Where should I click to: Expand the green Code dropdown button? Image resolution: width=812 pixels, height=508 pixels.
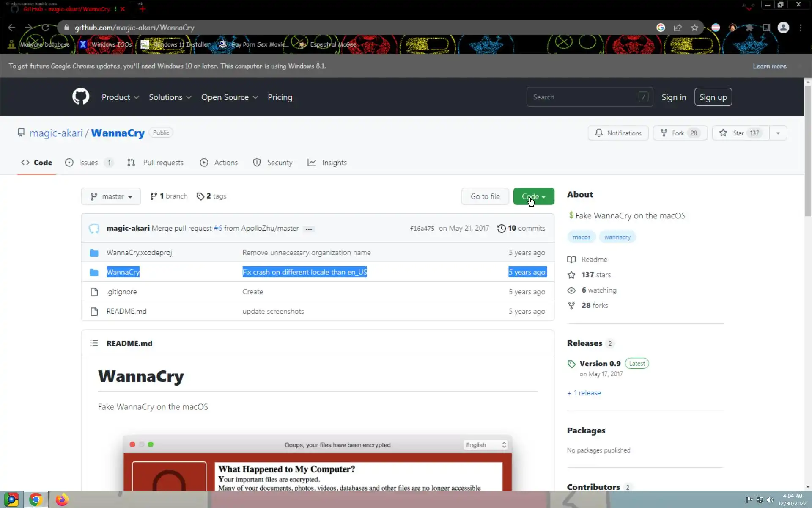pyautogui.click(x=533, y=196)
